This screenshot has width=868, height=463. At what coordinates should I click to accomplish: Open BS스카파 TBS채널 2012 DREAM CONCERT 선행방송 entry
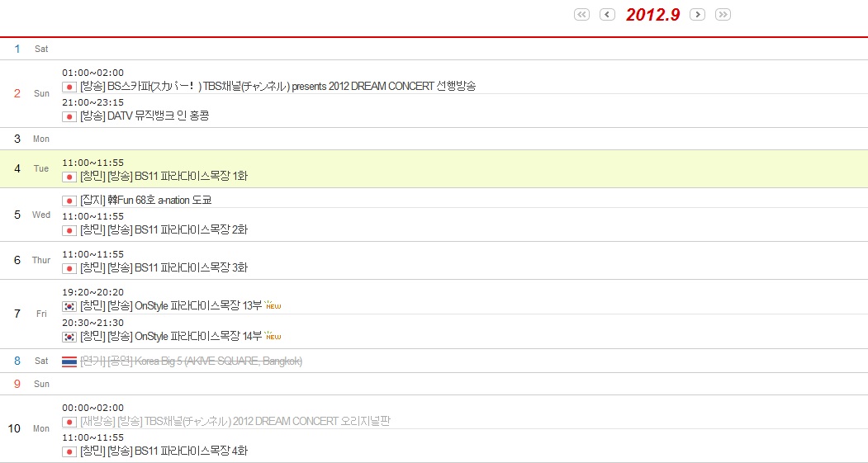[x=277, y=87]
